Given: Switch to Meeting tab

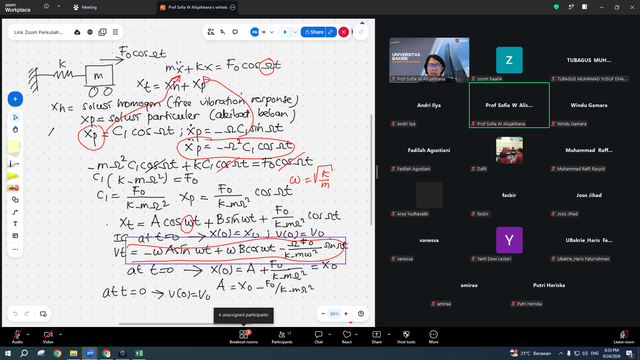Looking at the screenshot, I should (85, 7).
